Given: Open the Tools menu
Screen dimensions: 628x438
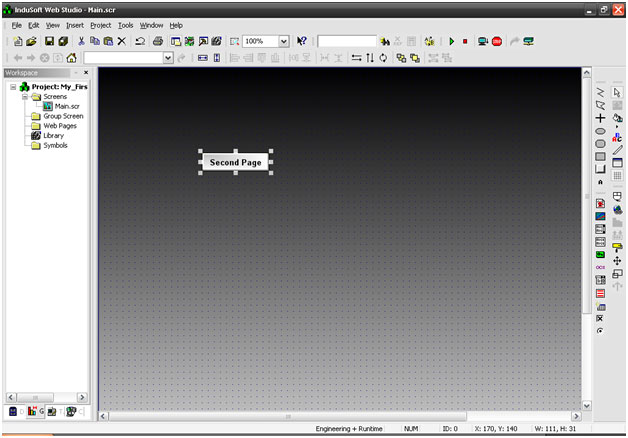Looking at the screenshot, I should (125, 25).
